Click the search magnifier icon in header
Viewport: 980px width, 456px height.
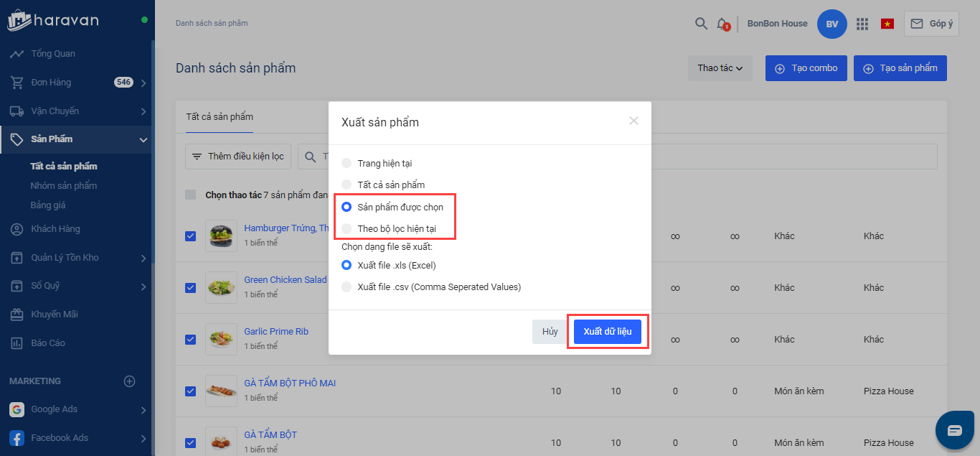[701, 24]
